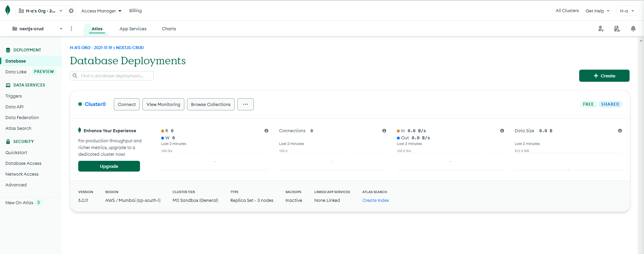
Task: Click the organization building icon
Action: pyautogui.click(x=21, y=11)
